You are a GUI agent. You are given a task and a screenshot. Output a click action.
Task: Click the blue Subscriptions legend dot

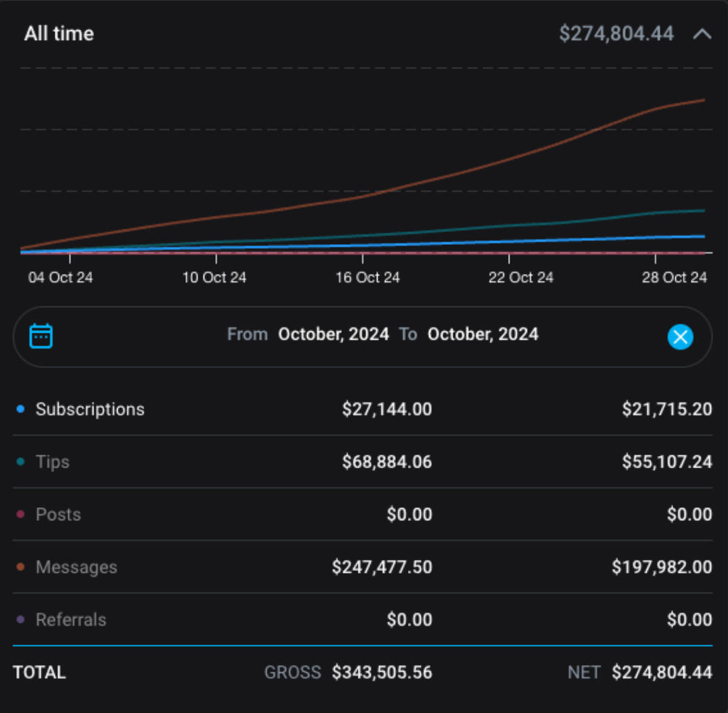click(x=20, y=409)
